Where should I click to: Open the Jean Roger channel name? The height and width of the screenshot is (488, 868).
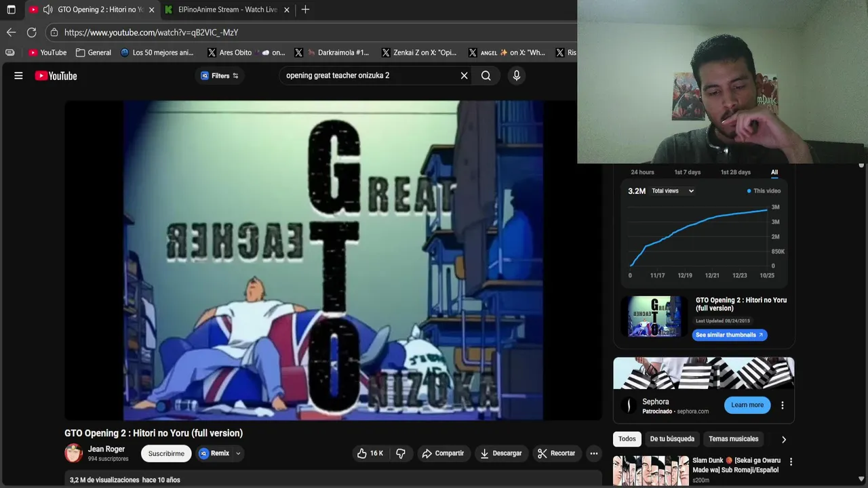pos(106,449)
